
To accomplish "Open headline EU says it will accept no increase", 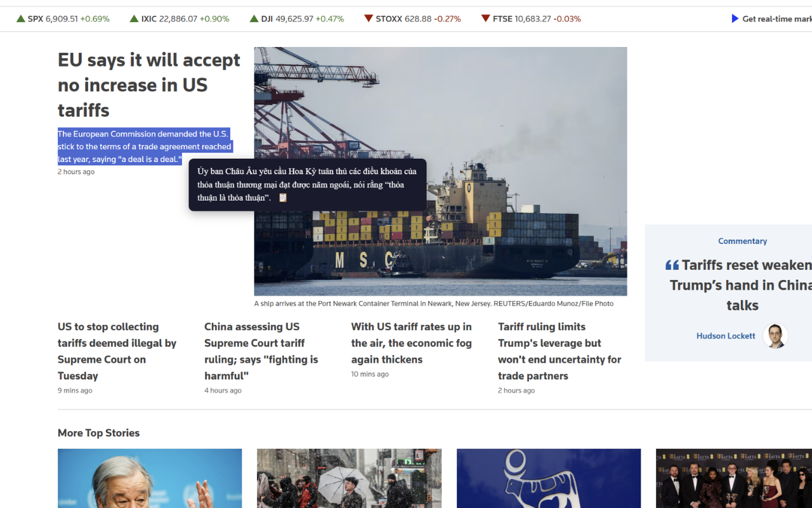I will pyautogui.click(x=149, y=85).
